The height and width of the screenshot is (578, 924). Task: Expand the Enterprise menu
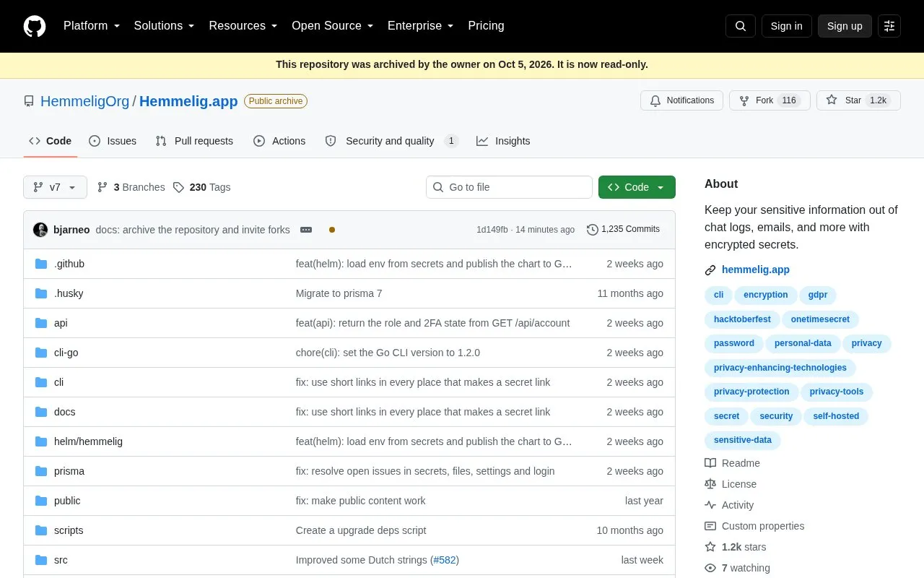click(420, 26)
